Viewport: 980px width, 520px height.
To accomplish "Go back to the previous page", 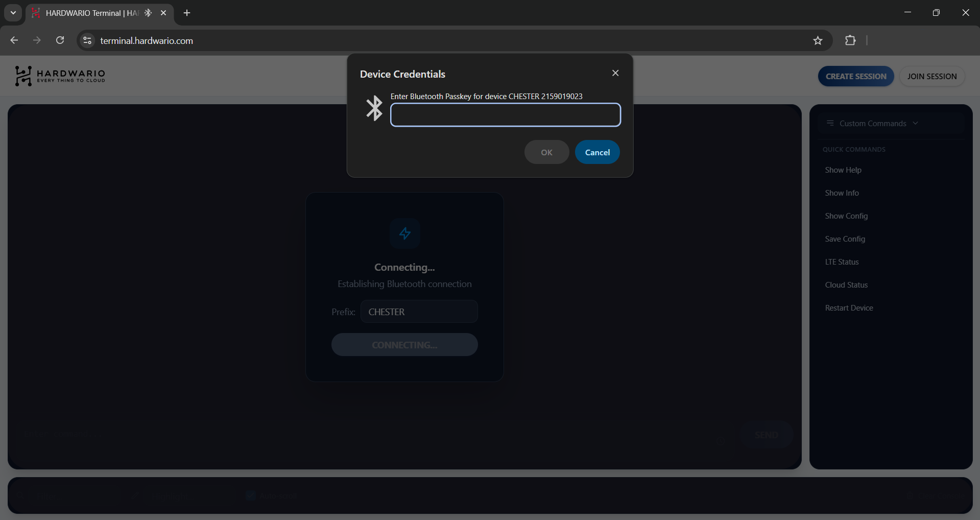I will (14, 40).
